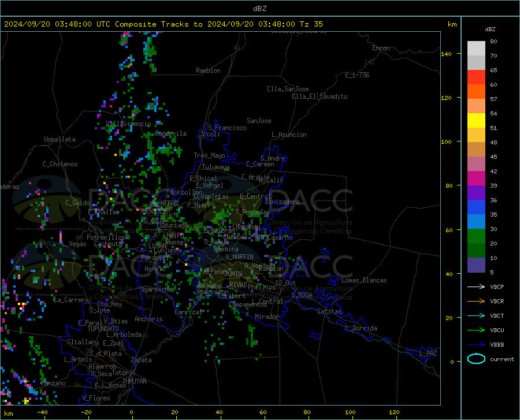Screen dimensions: 520x420
Task: Click the green VBCU arrow legend icon
Action: click(x=476, y=330)
